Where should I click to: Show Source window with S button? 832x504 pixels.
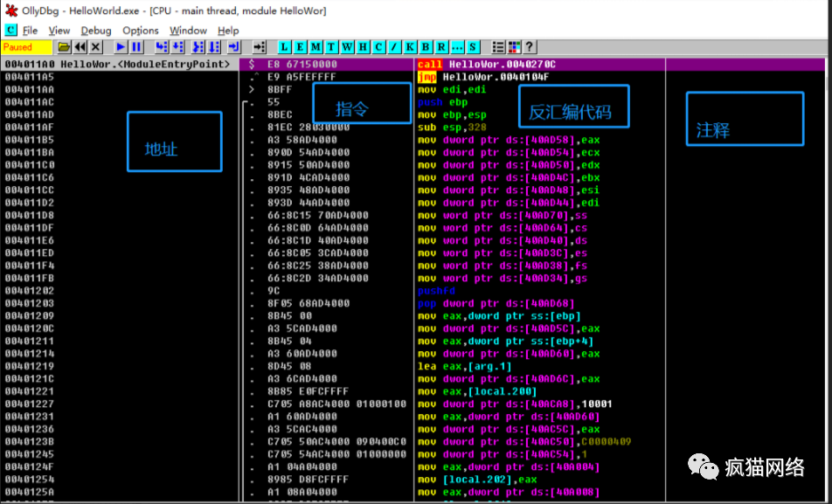pyautogui.click(x=473, y=47)
